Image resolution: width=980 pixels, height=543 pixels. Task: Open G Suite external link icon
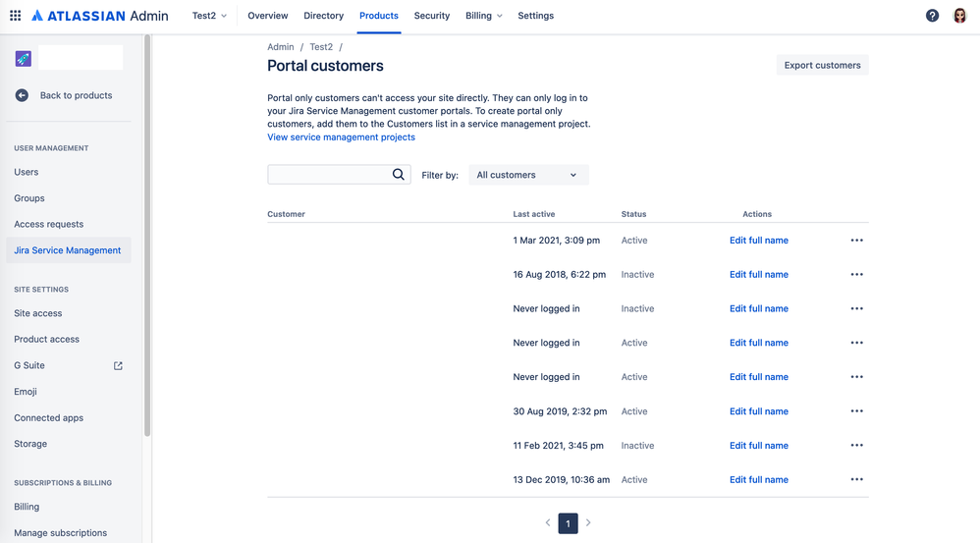coord(118,365)
